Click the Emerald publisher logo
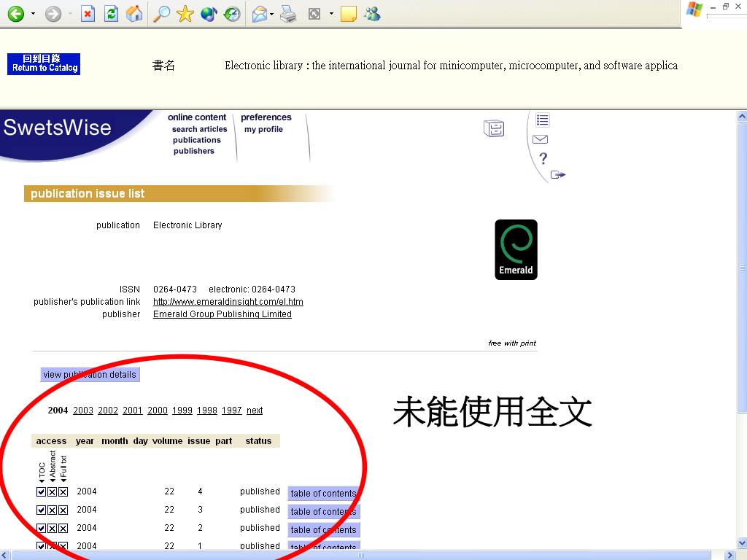747x560 pixels. click(x=516, y=249)
